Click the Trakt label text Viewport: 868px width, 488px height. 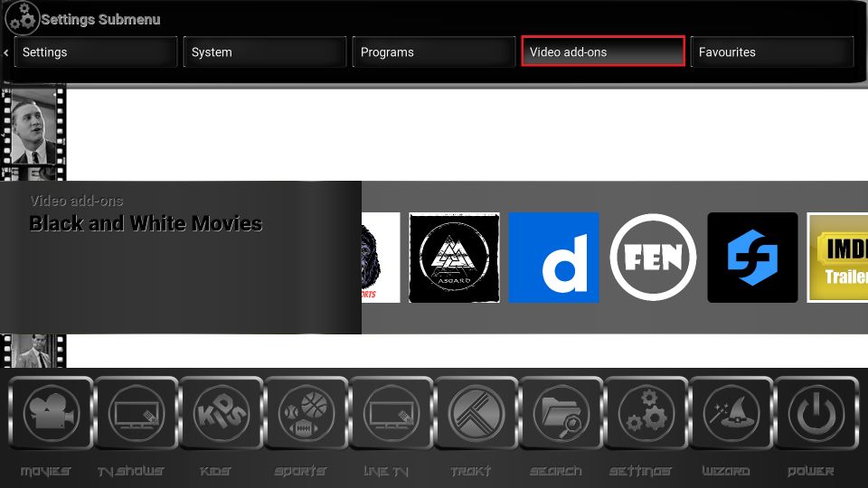pos(470,471)
